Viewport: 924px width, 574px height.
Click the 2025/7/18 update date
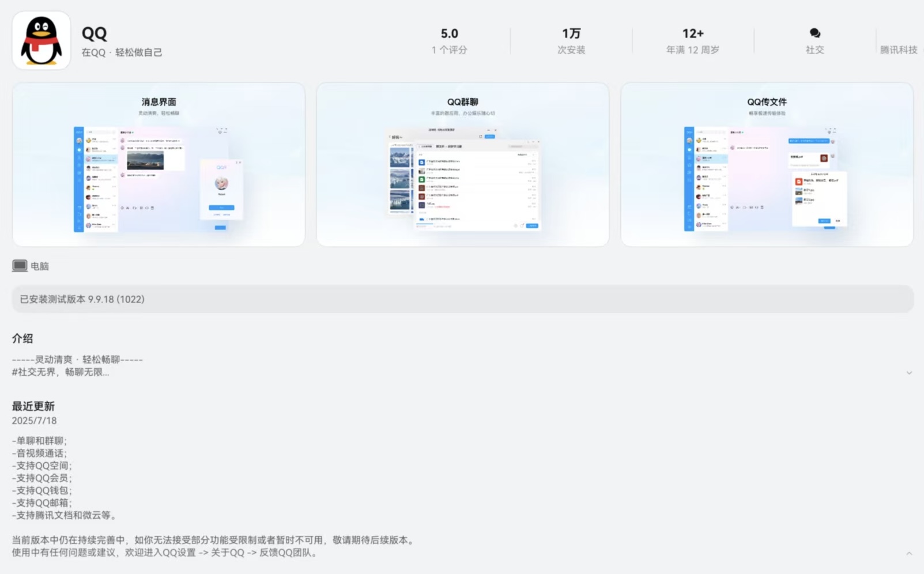click(x=34, y=421)
